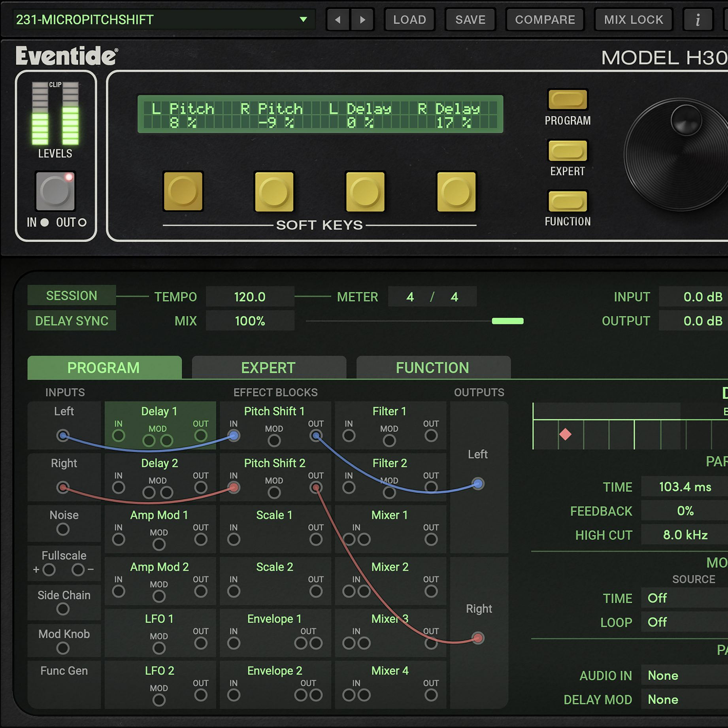Viewport: 728px width, 728px height.
Task: Toggle the MIX LOCK button
Action: tap(634, 20)
